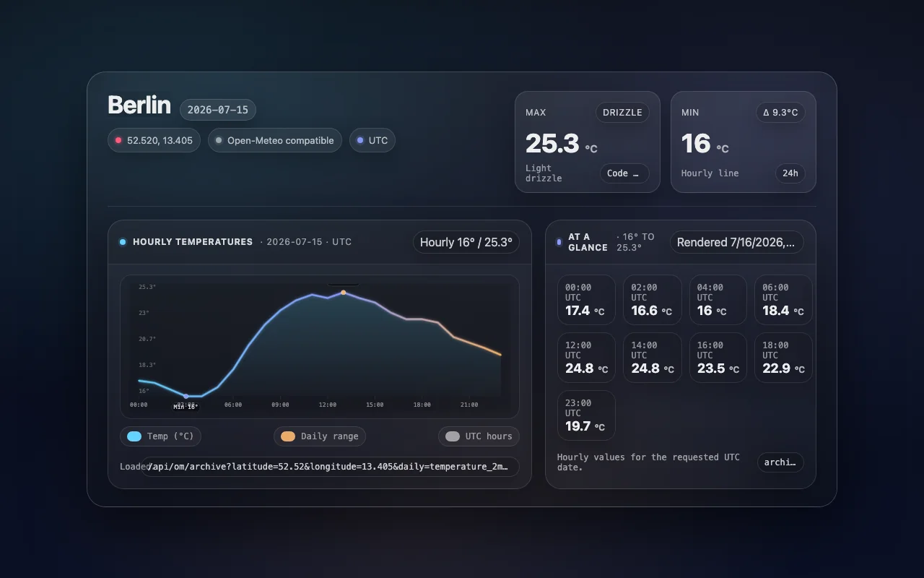Toggle the UTC hours legend item
Viewport: 924px width, 578px height.
click(479, 436)
